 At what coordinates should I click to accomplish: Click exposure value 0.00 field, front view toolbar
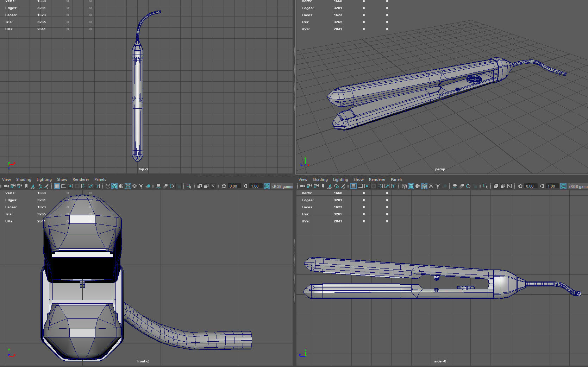click(x=234, y=186)
